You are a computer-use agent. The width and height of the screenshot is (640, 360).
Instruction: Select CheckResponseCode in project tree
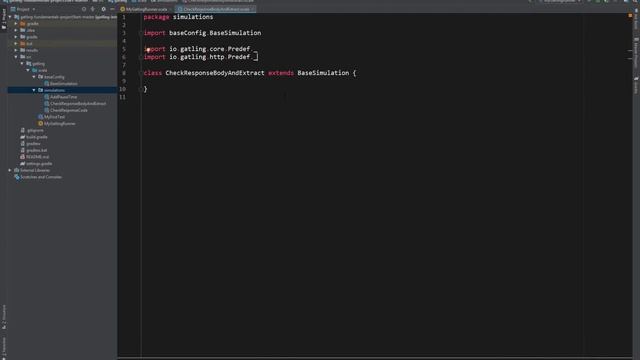point(69,110)
